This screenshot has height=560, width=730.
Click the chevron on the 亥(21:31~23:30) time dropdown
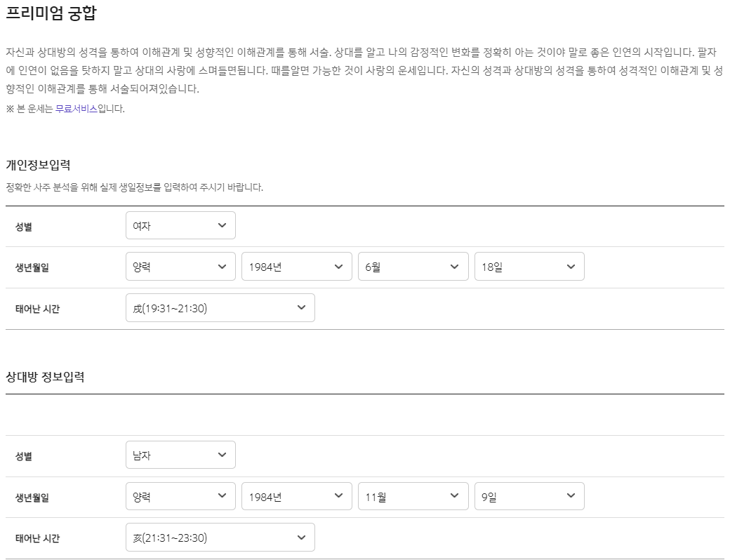(x=301, y=538)
